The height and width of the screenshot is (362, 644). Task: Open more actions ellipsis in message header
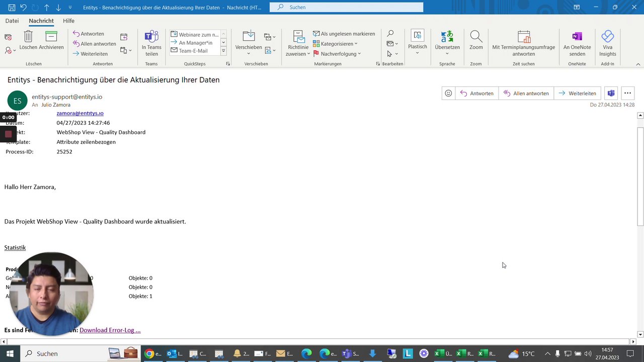tap(627, 93)
